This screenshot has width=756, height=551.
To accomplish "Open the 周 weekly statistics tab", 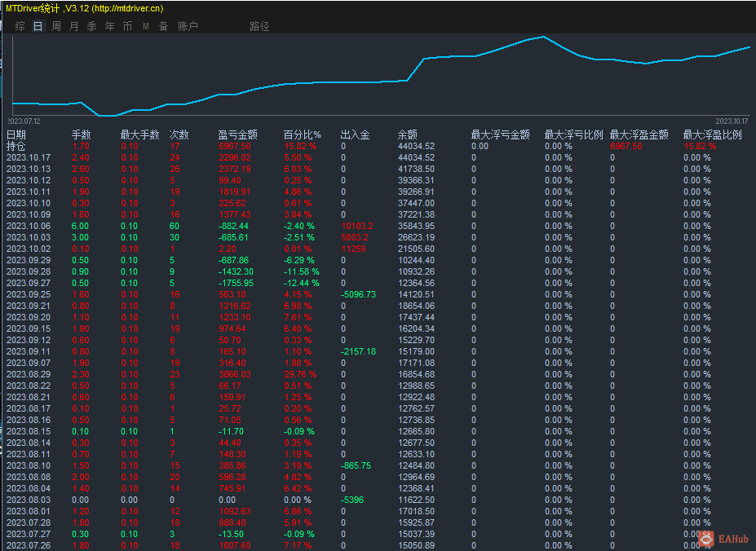I will coord(56,26).
